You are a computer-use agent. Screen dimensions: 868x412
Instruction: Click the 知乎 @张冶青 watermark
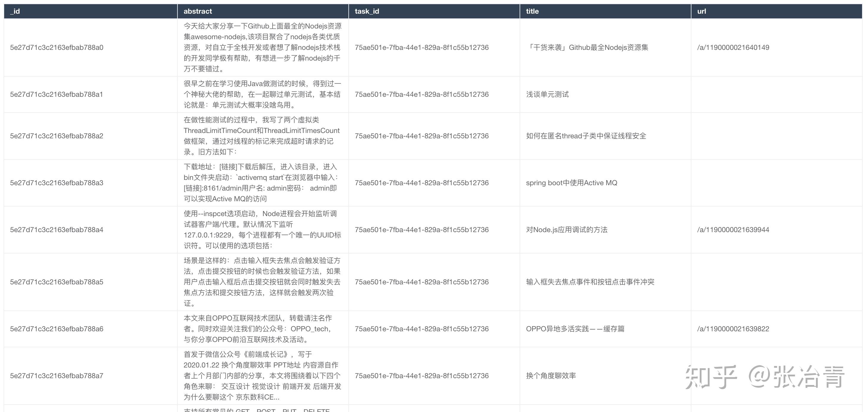(x=765, y=377)
